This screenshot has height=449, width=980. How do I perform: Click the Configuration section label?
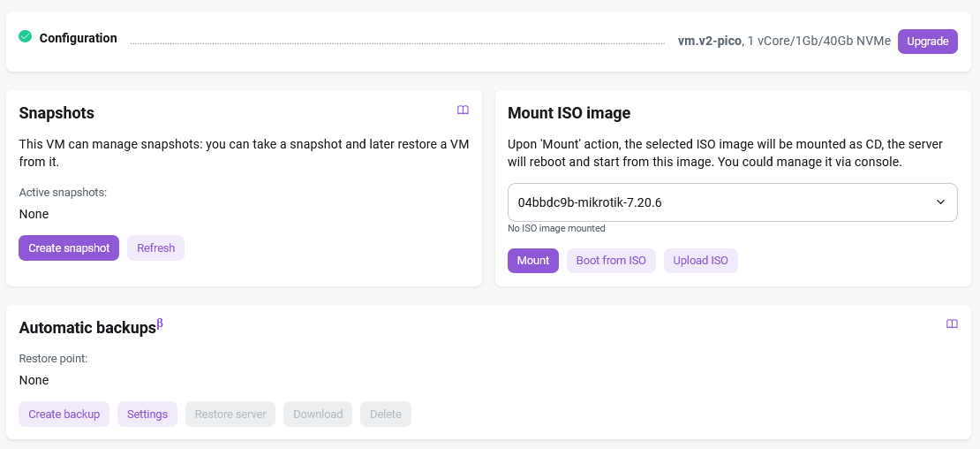click(78, 38)
